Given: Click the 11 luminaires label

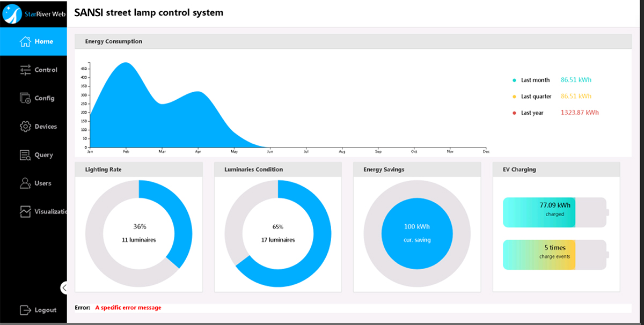Looking at the screenshot, I should [x=138, y=240].
